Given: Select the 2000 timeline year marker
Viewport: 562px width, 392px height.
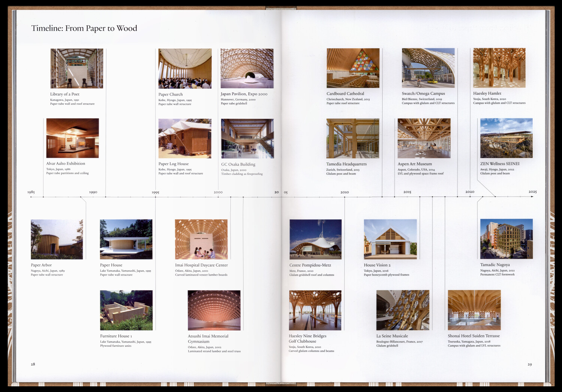Looking at the screenshot, I should pyautogui.click(x=218, y=192).
